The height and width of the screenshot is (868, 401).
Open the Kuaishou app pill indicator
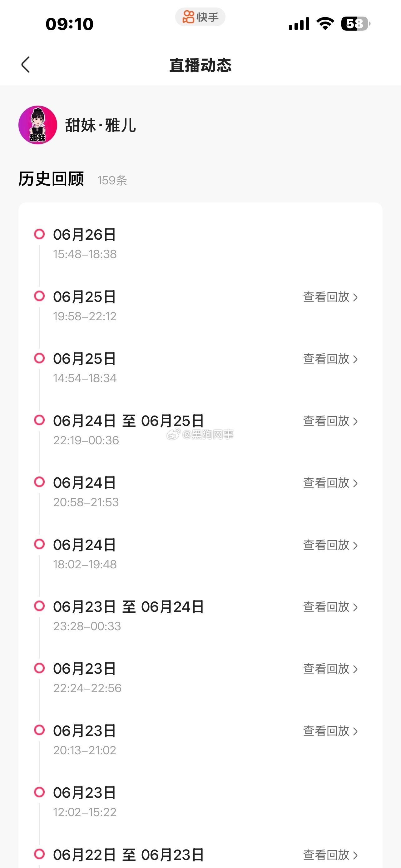pos(200,17)
